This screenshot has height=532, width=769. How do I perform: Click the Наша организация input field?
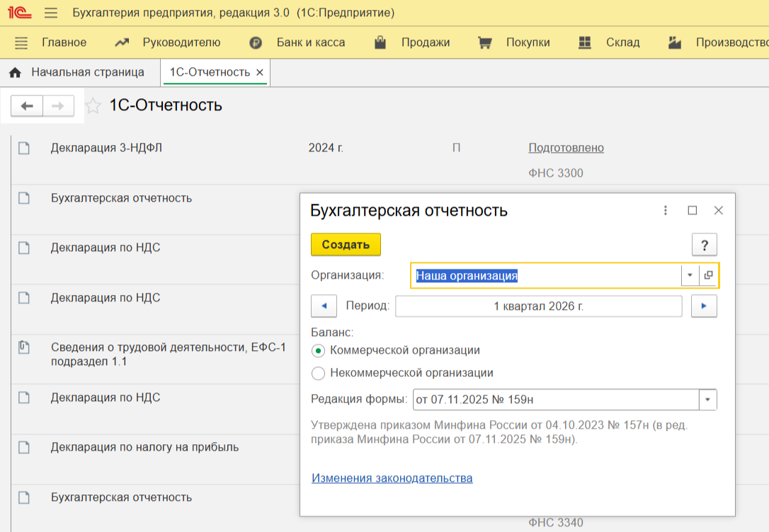pyautogui.click(x=546, y=275)
